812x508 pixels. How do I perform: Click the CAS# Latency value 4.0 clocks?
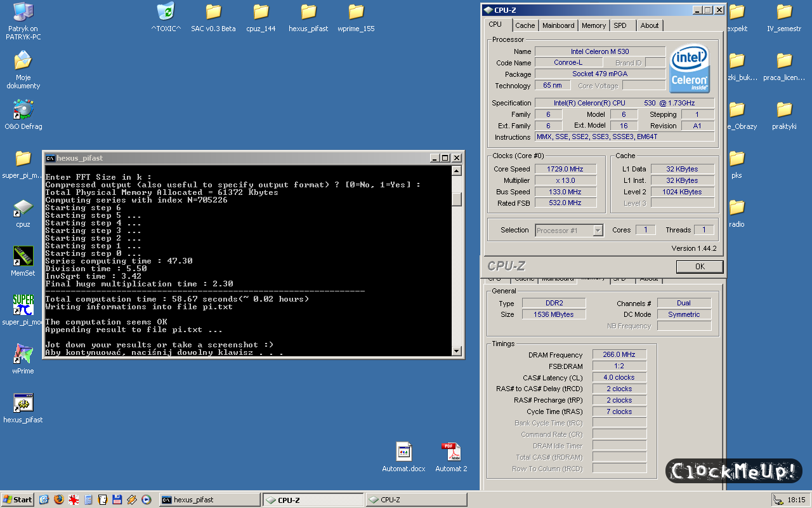pyautogui.click(x=619, y=377)
